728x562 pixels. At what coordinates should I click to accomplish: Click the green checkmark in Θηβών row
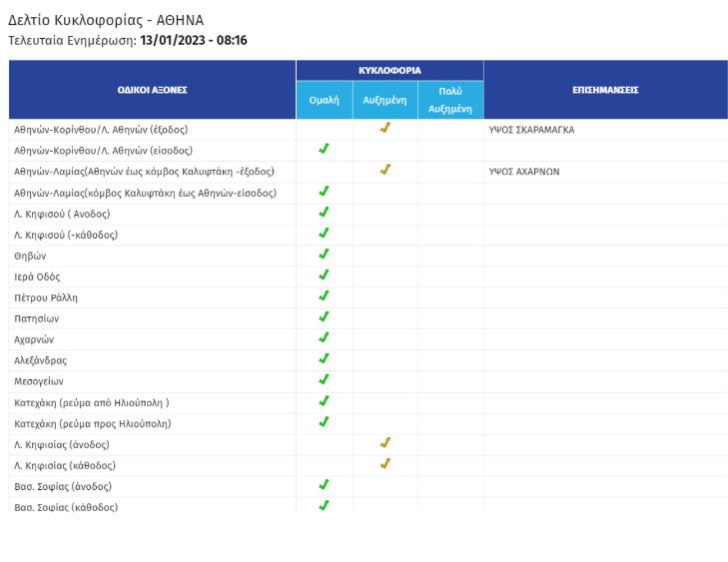pos(324,255)
